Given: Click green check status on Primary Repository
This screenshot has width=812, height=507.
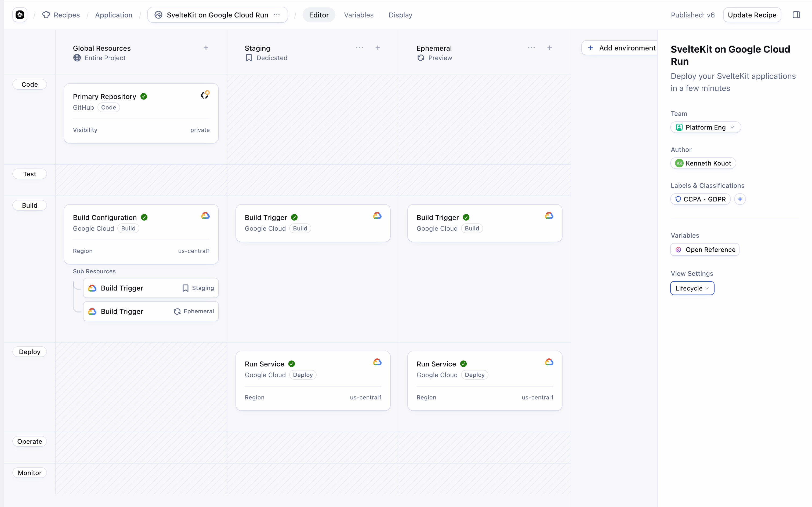Looking at the screenshot, I should tap(144, 97).
